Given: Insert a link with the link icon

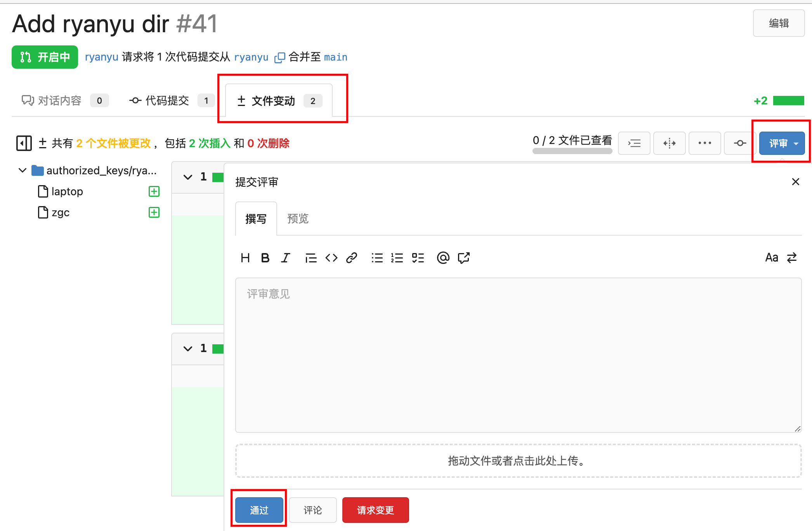Looking at the screenshot, I should pos(352,258).
